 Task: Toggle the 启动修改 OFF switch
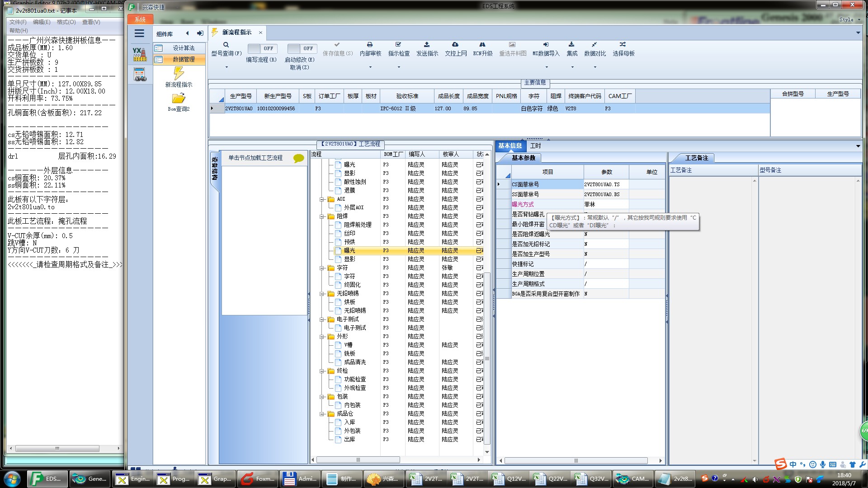click(x=302, y=48)
